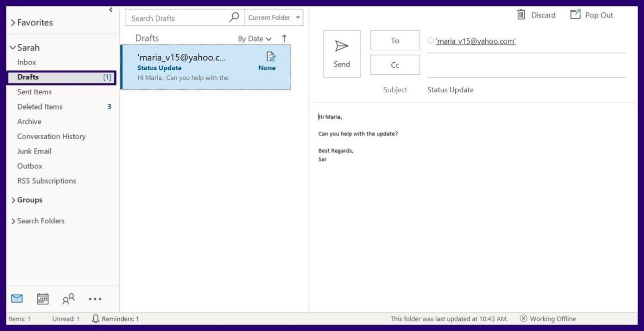This screenshot has width=644, height=331.
Task: Open the Junk Email folder
Action: [x=34, y=151]
